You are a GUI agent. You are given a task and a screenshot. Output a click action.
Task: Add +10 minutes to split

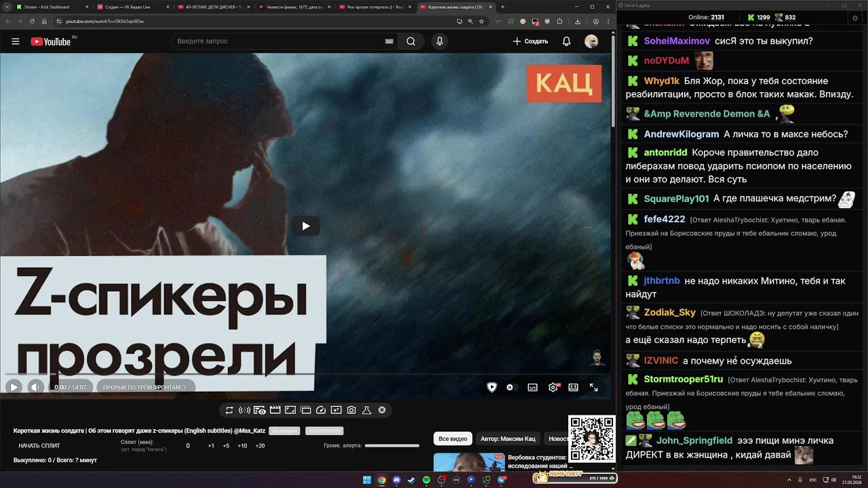[x=242, y=445]
